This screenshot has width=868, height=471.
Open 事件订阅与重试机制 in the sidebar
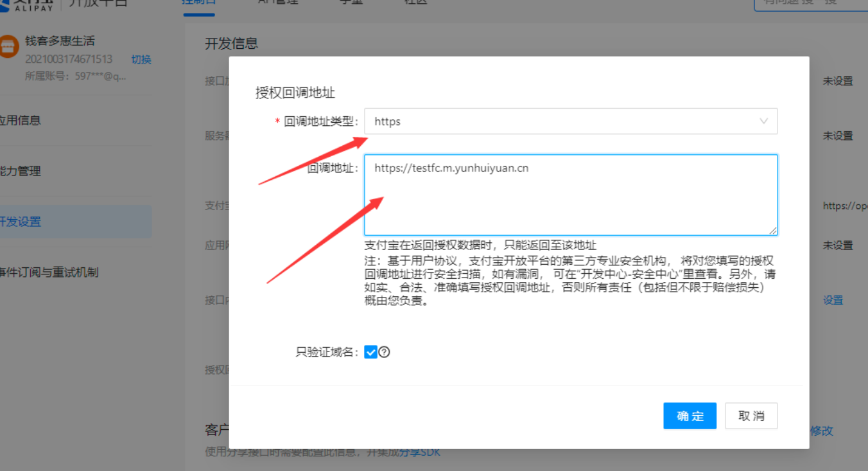[x=49, y=272]
